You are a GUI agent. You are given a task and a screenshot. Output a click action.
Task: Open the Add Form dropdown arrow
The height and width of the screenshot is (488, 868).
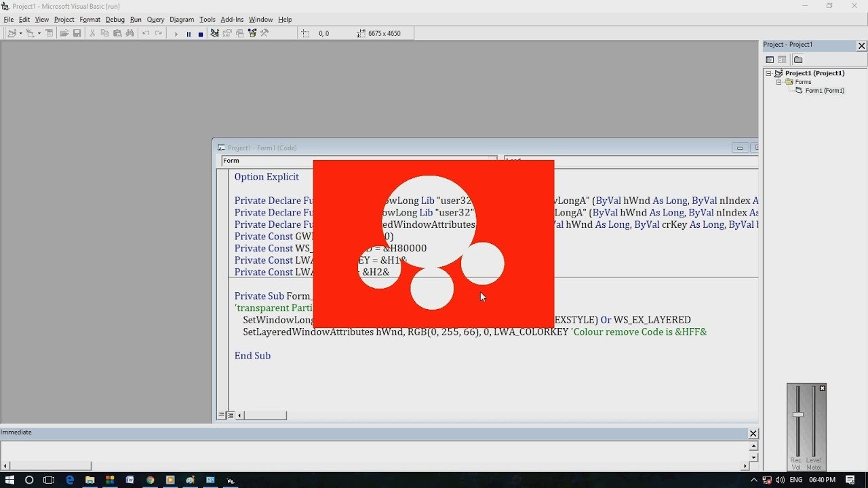[x=39, y=33]
